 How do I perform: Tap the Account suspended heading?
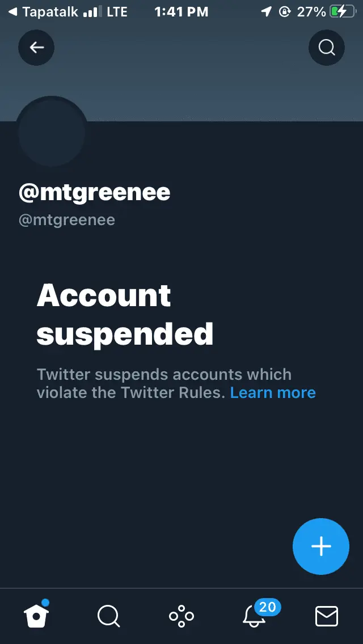(x=125, y=315)
